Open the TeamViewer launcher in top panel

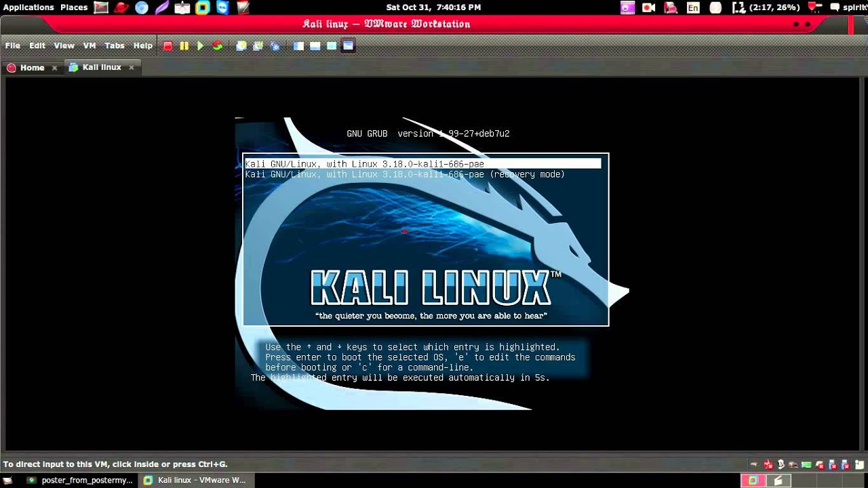[x=223, y=7]
